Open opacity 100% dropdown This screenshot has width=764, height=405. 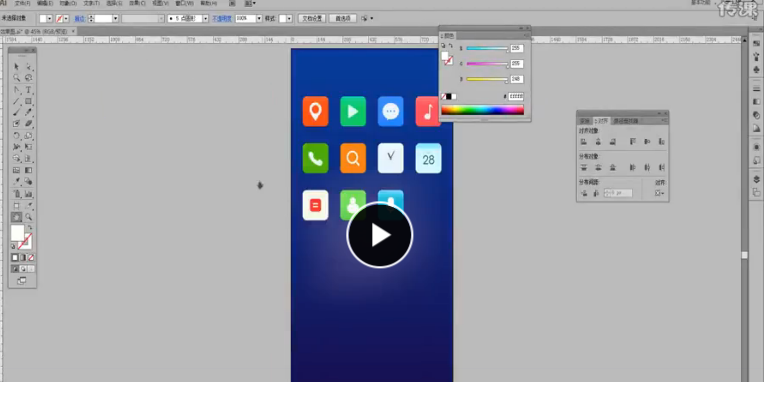(259, 19)
